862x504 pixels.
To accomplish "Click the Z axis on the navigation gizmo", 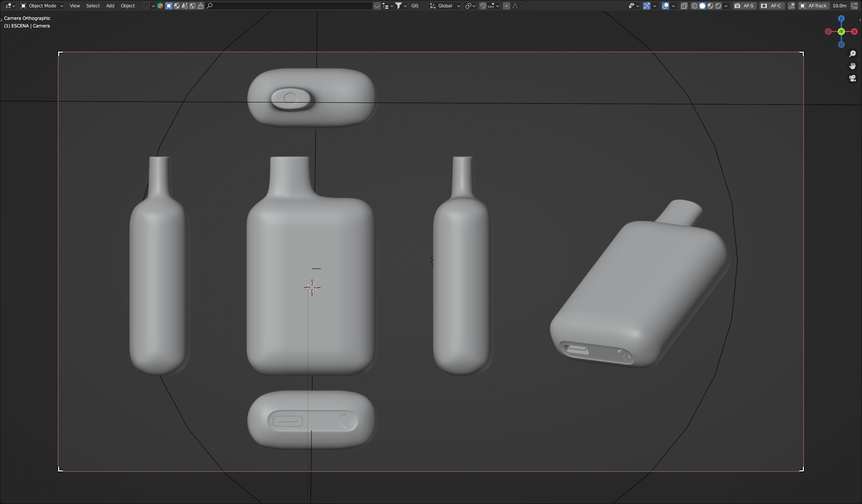I will 841,19.
